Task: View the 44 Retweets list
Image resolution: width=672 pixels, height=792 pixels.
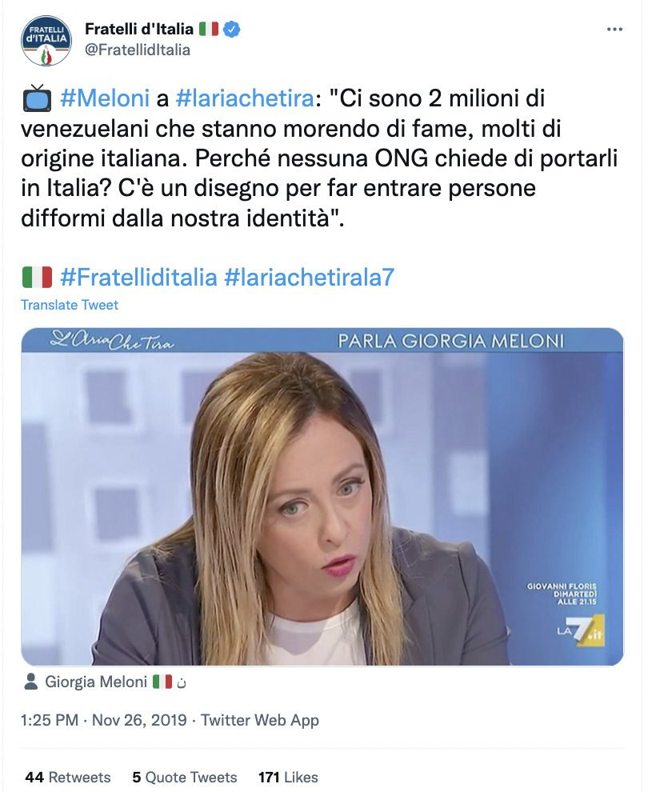Action: point(68,777)
